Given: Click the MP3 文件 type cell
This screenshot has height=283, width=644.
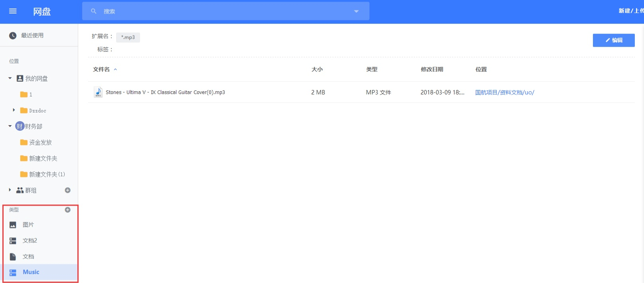Looking at the screenshot, I should tap(378, 92).
